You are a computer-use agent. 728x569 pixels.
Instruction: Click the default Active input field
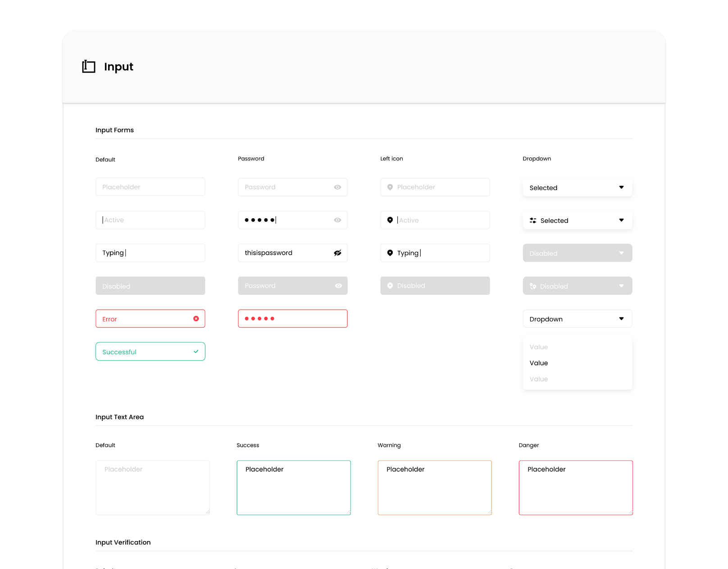150,220
